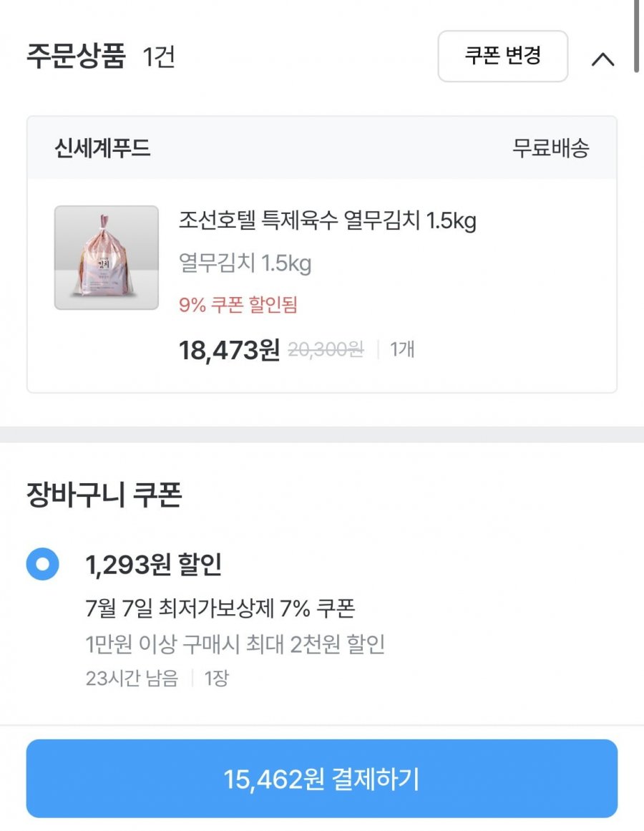Image resolution: width=644 pixels, height=831 pixels.
Task: Tap the 7월 7일 최저가보상제 7% 쿠폰 label
Action: click(220, 608)
